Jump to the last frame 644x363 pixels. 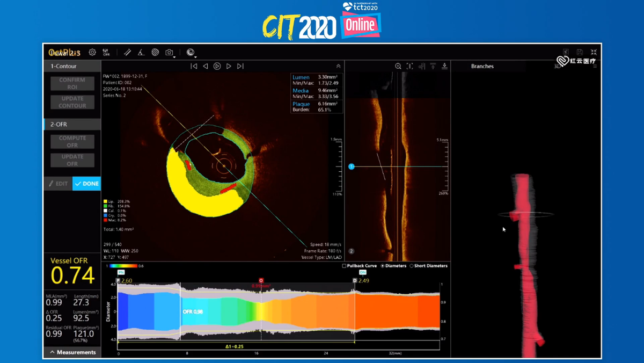pos(240,66)
